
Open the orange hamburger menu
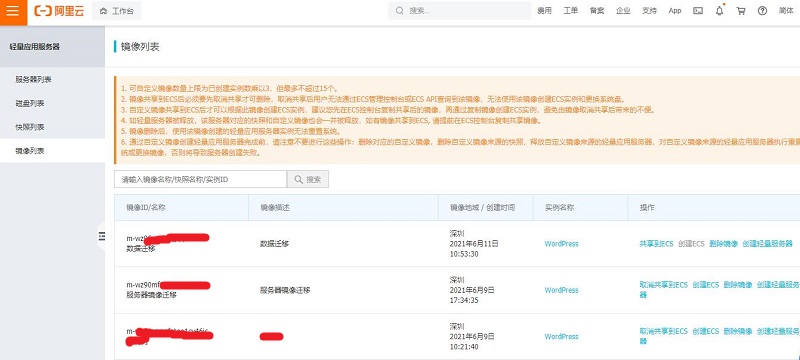point(13,12)
